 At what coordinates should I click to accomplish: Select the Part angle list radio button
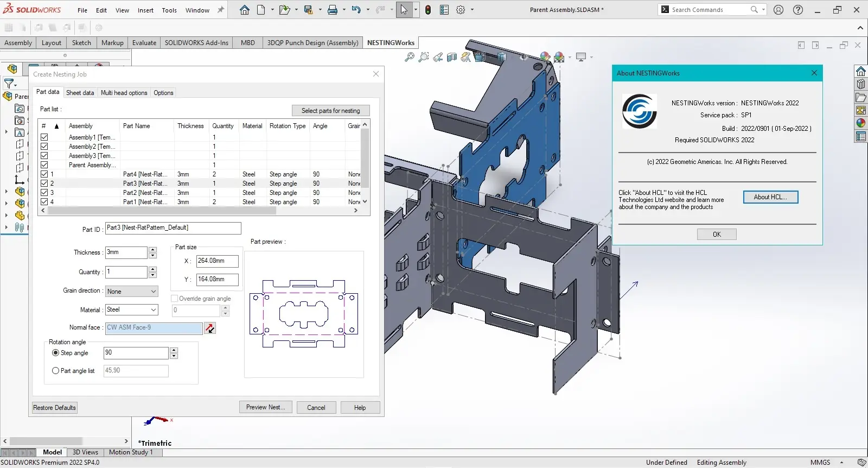[x=55, y=371]
